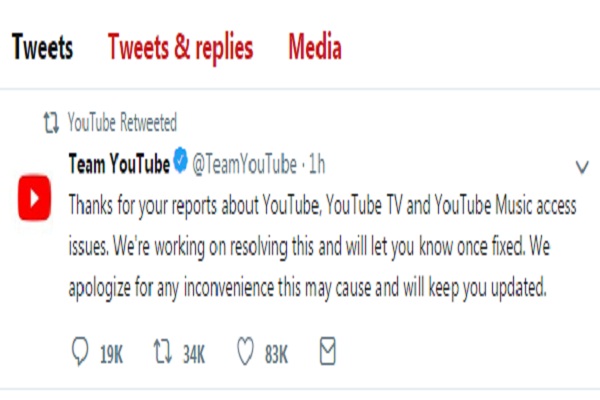The height and width of the screenshot is (400, 600).
Task: Open the Team YouTube profile name
Action: coord(119,163)
